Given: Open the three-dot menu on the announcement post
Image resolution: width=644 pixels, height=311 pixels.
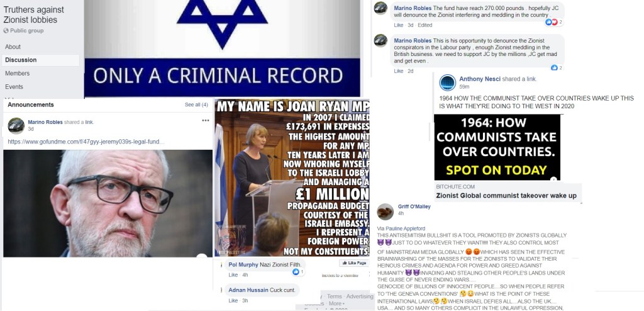Looking at the screenshot, I should click(x=206, y=120).
